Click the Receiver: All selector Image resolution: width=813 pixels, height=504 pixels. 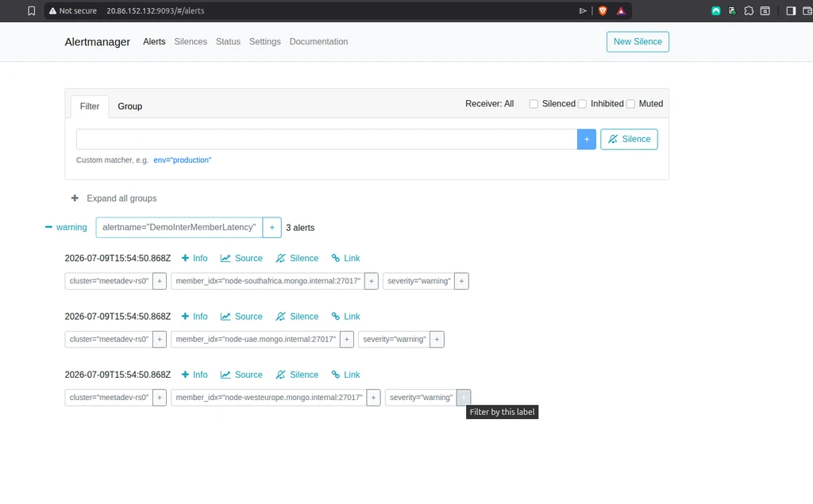489,104
